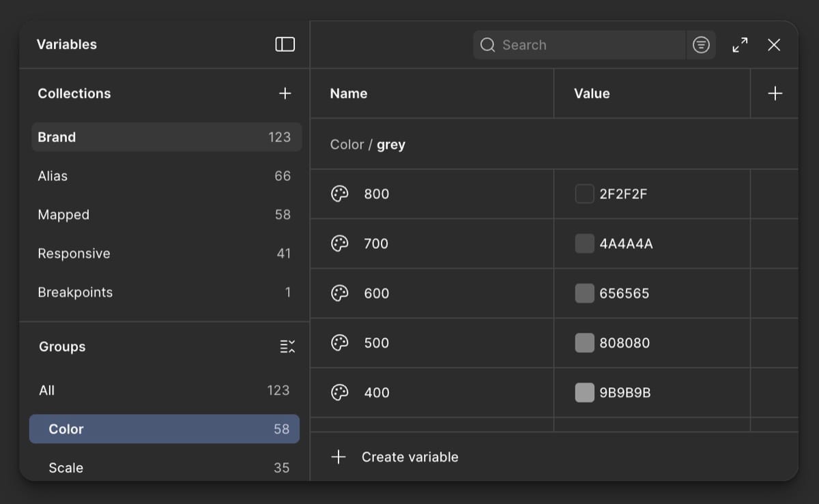The width and height of the screenshot is (819, 504).
Task: Open the Mapped collection
Action: pos(167,215)
